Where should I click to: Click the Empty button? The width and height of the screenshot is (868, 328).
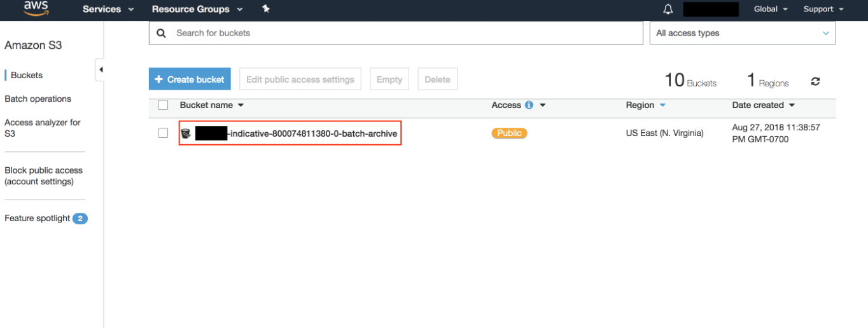pos(389,79)
